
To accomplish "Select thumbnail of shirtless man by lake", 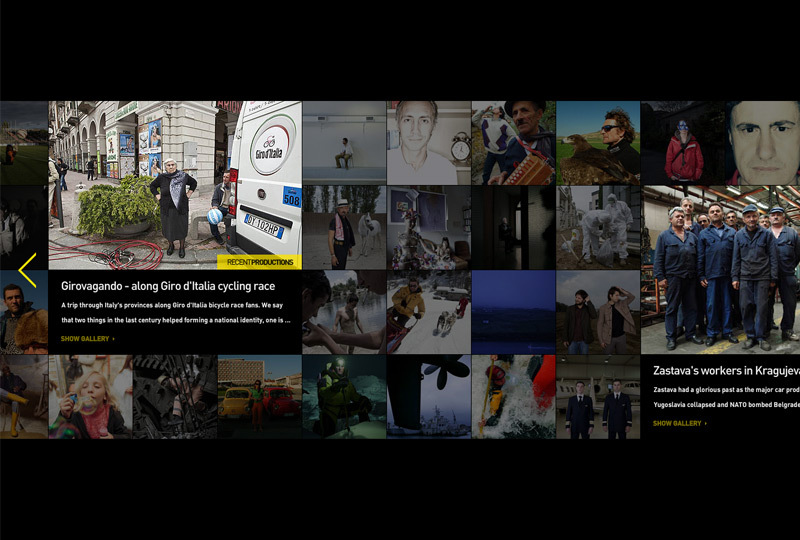I will [x=344, y=312].
